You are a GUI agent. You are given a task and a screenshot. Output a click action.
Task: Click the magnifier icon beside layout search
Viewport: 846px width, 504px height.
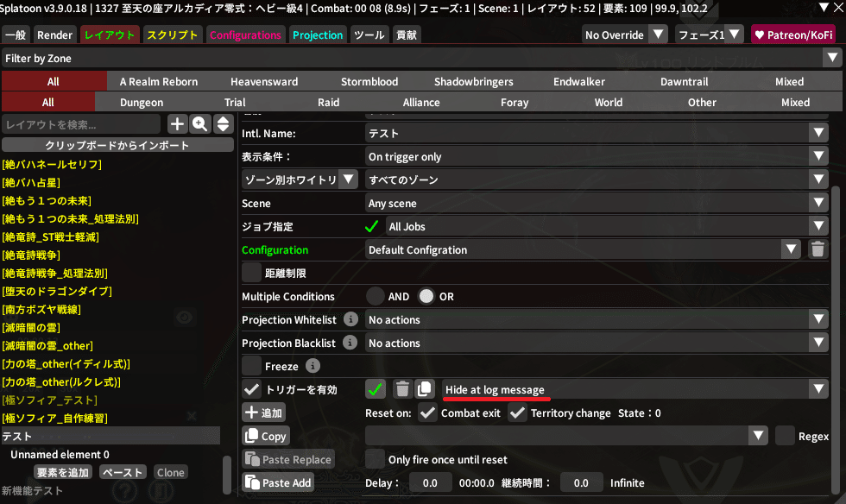point(200,124)
